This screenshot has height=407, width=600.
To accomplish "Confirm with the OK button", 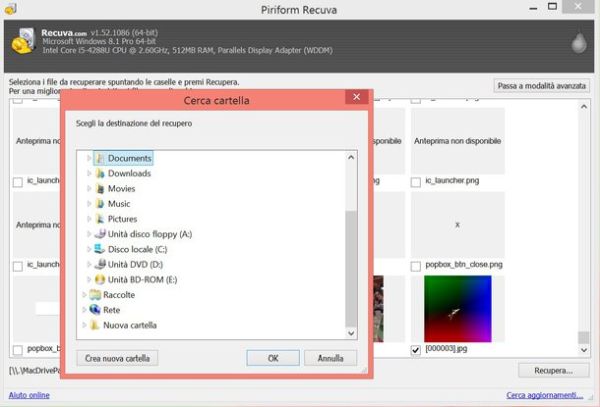I will pos(273,358).
